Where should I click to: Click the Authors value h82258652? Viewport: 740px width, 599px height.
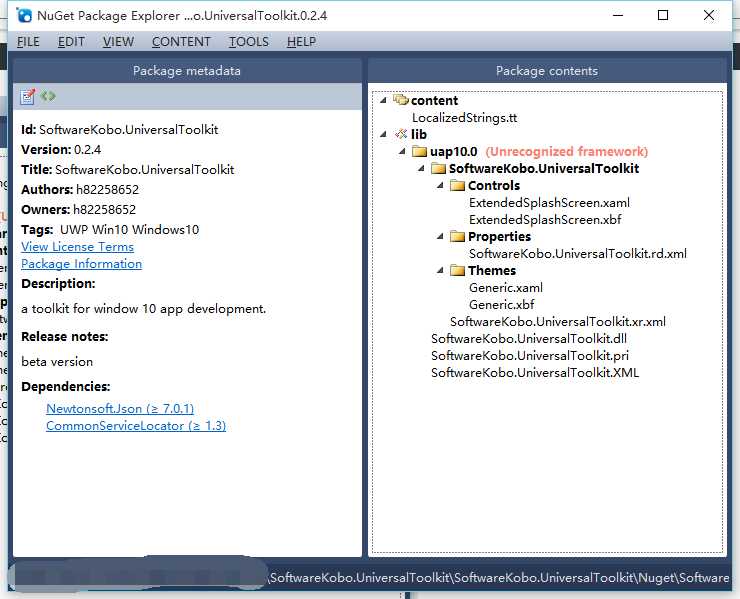pyautogui.click(x=108, y=190)
